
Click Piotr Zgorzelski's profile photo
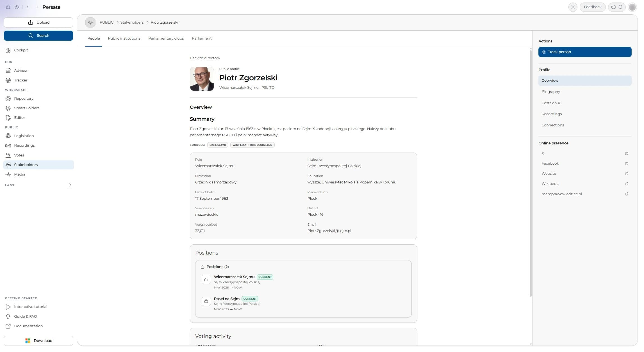pos(202,79)
